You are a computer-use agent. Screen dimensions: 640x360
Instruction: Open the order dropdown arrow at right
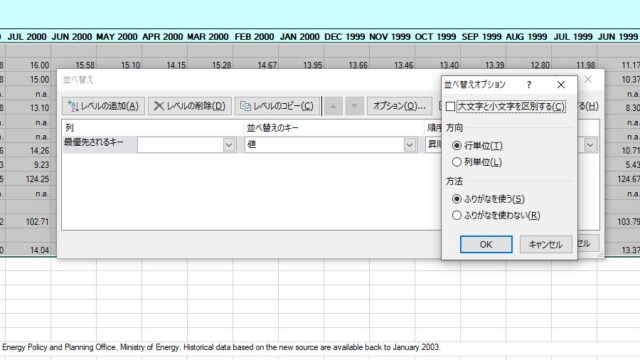590,144
